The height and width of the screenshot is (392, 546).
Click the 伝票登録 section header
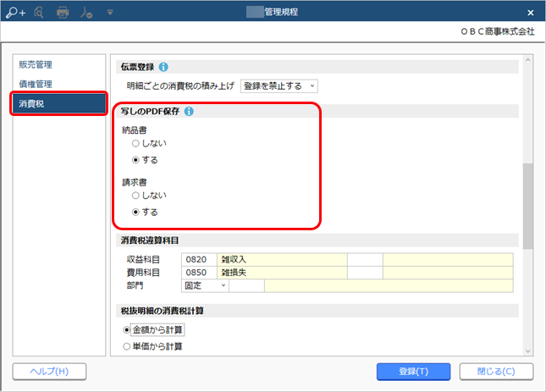pyautogui.click(x=317, y=67)
